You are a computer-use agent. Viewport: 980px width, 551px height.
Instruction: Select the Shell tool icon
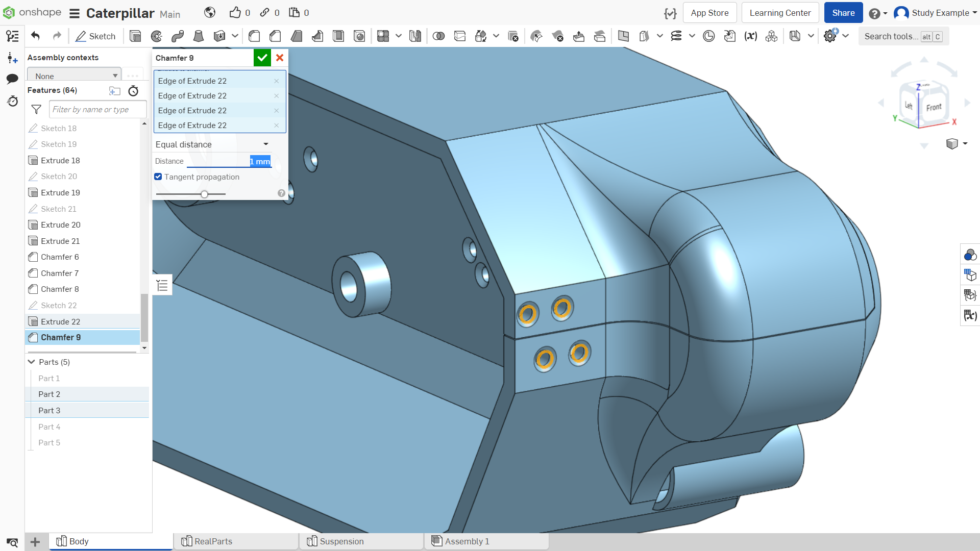[338, 36]
